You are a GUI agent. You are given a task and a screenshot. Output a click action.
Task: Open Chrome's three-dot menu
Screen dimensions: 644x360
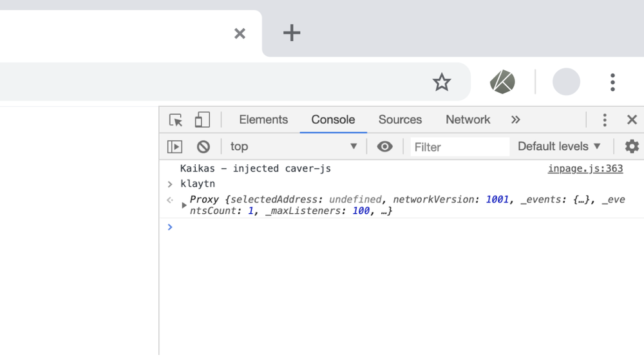click(x=612, y=82)
